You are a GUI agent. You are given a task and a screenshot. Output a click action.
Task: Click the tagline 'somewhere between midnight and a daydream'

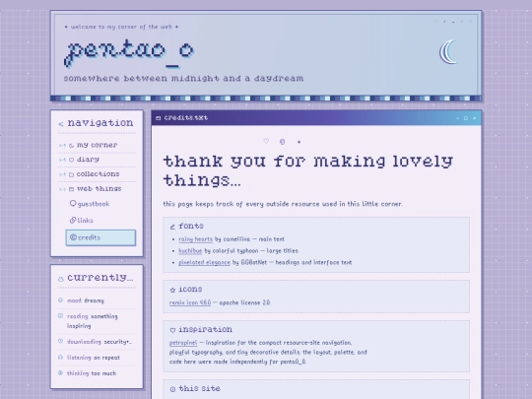(183, 79)
